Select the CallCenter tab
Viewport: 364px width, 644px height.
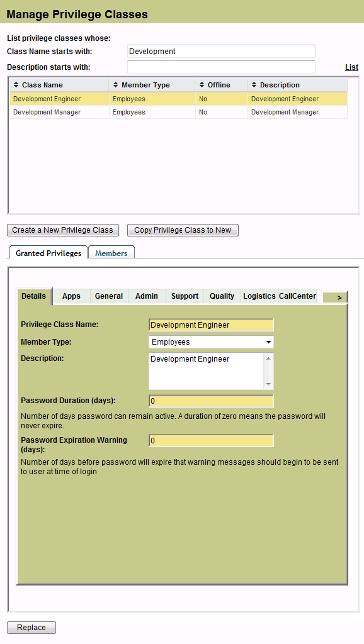point(297,296)
